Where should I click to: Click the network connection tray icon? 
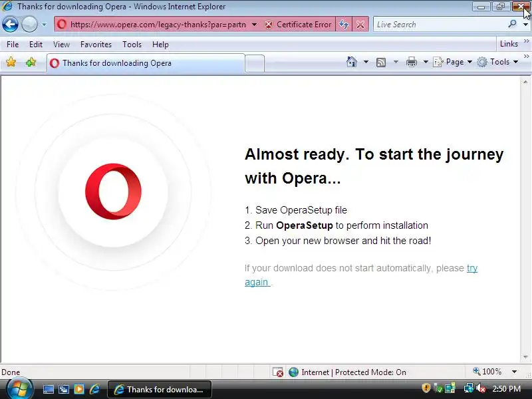(x=469, y=388)
